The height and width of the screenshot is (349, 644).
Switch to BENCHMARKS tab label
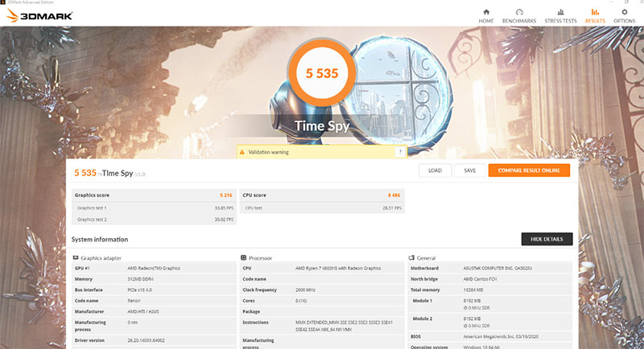(x=519, y=21)
